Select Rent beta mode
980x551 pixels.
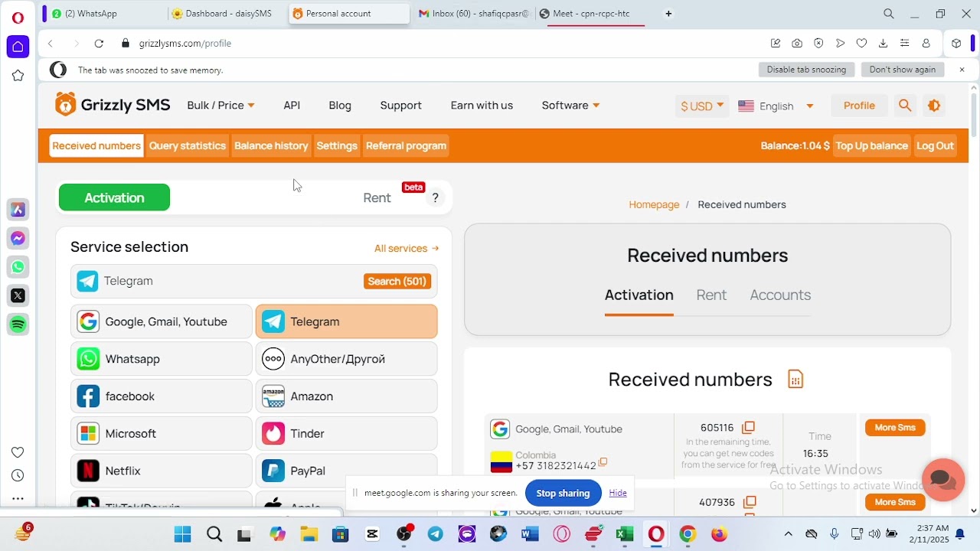click(377, 198)
